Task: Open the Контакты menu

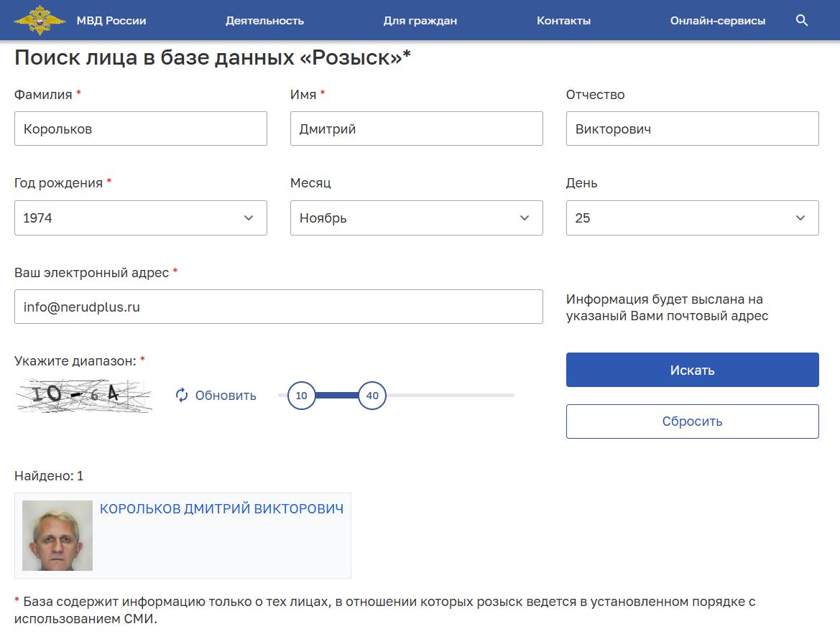Action: (563, 20)
